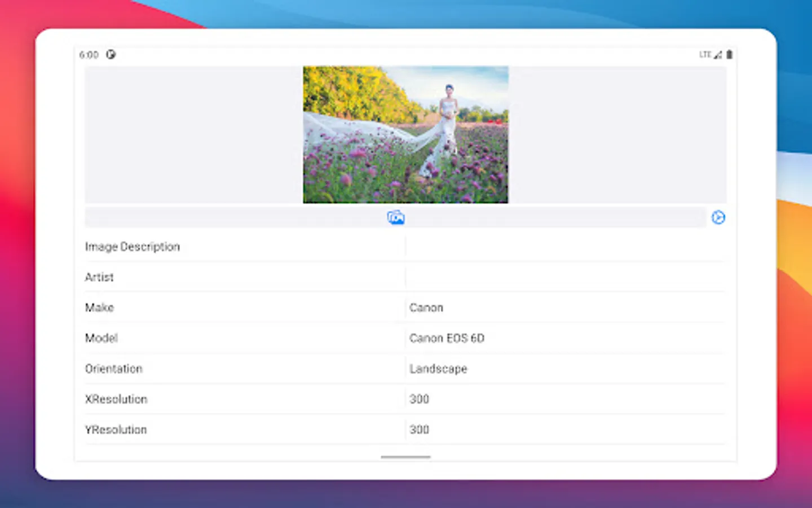Tap the Model value 'Canon EOS 6D'
Viewport: 812px width, 508px height.
(447, 338)
